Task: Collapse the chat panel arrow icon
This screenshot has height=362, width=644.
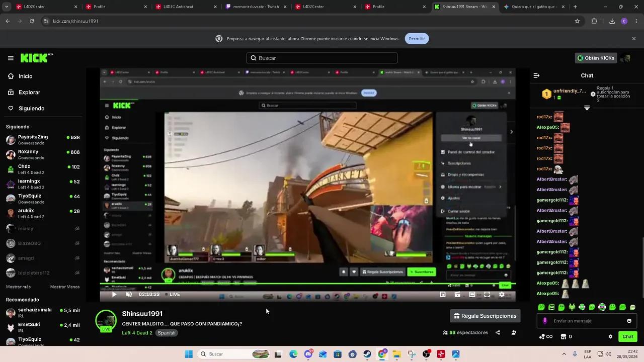Action: tap(536, 75)
